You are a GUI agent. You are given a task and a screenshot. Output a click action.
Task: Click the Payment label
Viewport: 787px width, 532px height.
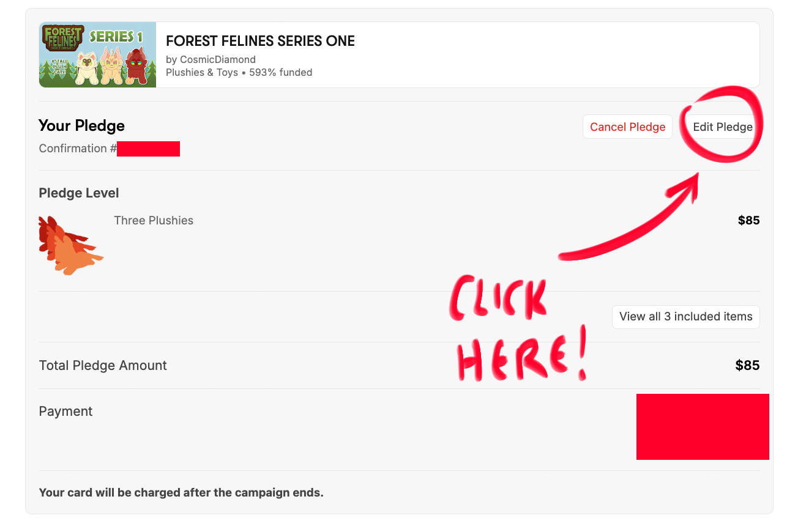tap(65, 412)
